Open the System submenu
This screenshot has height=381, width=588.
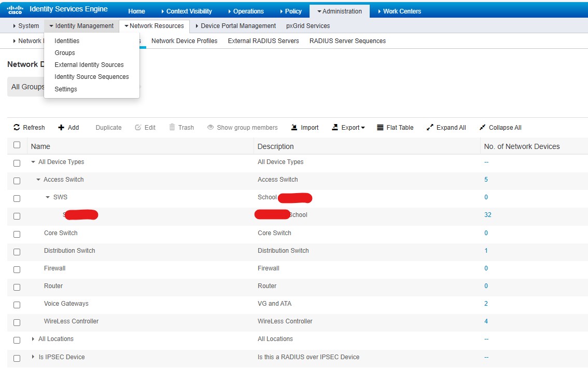[26, 25]
